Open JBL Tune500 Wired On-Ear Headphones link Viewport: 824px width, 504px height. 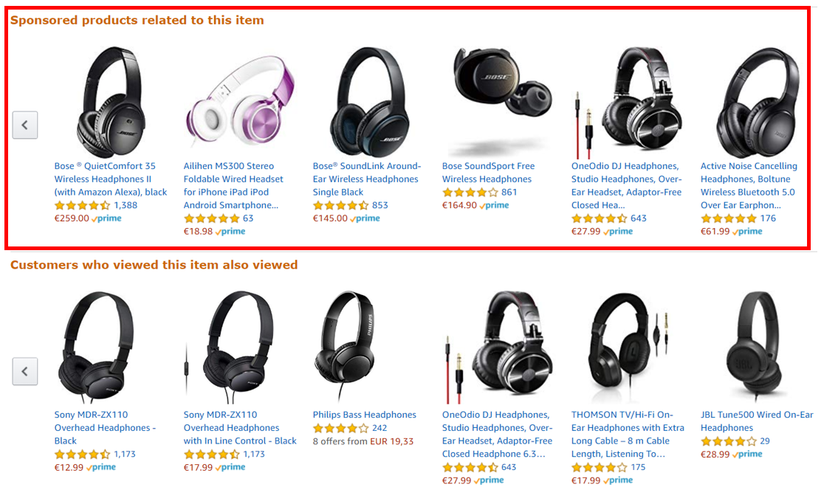[x=757, y=421]
